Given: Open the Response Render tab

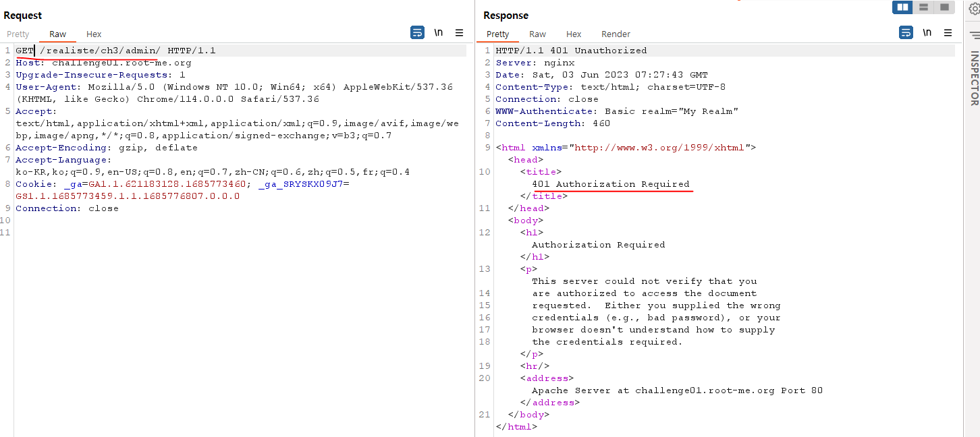Looking at the screenshot, I should click(616, 34).
